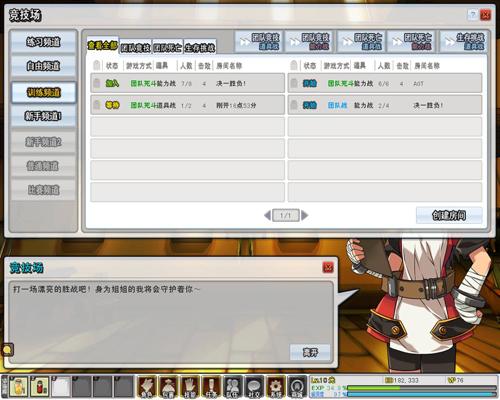Click the 游戏方式 column header in right list
This screenshot has height=400, width=500.
336,66
